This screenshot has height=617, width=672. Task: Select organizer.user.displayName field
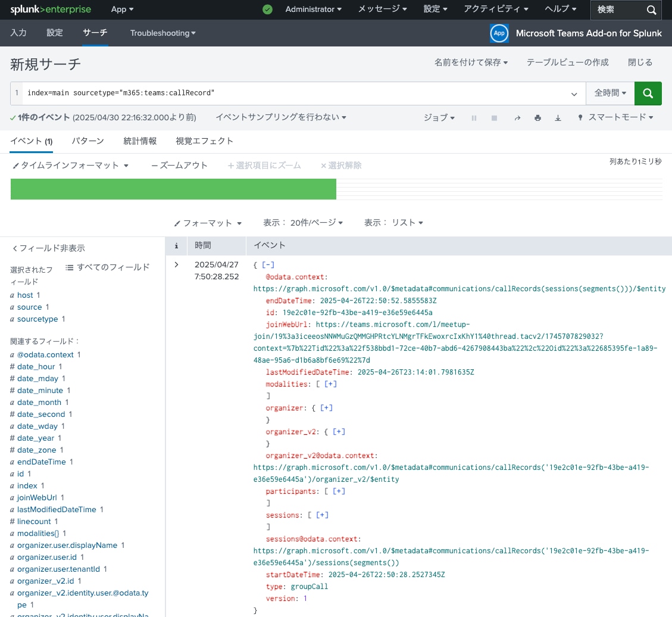click(67, 546)
